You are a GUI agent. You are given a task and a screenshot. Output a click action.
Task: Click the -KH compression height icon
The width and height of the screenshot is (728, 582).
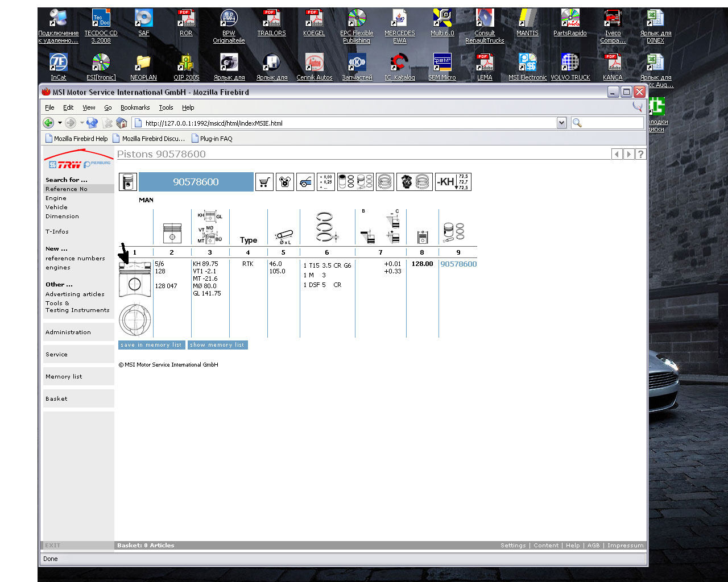pos(453,182)
